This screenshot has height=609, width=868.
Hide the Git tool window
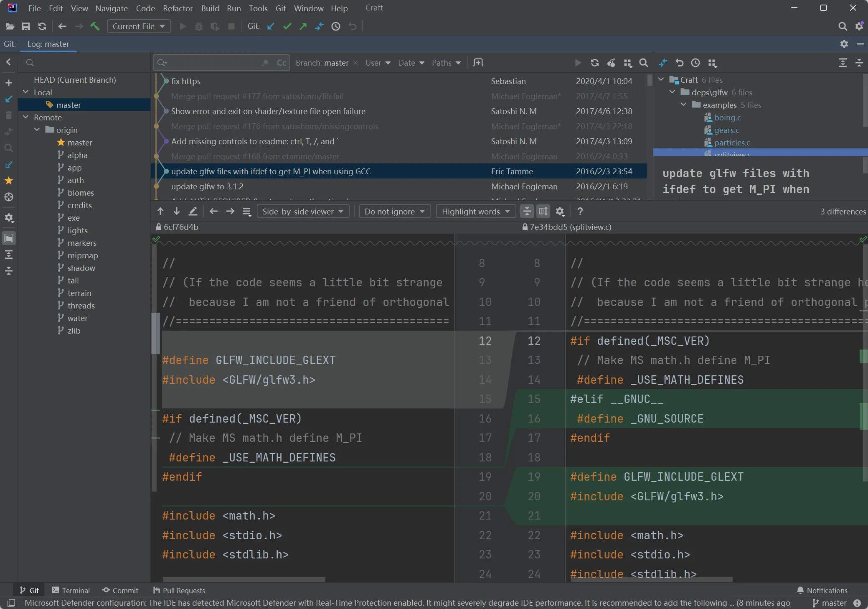860,44
